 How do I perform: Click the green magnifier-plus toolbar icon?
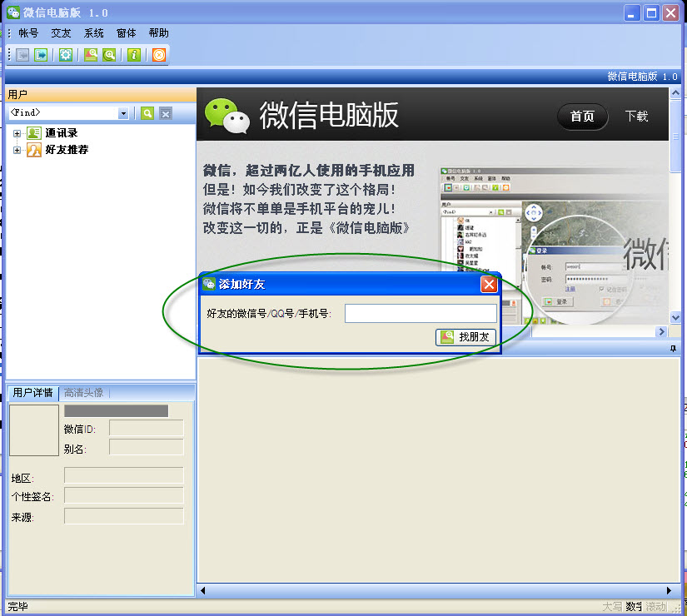109,55
